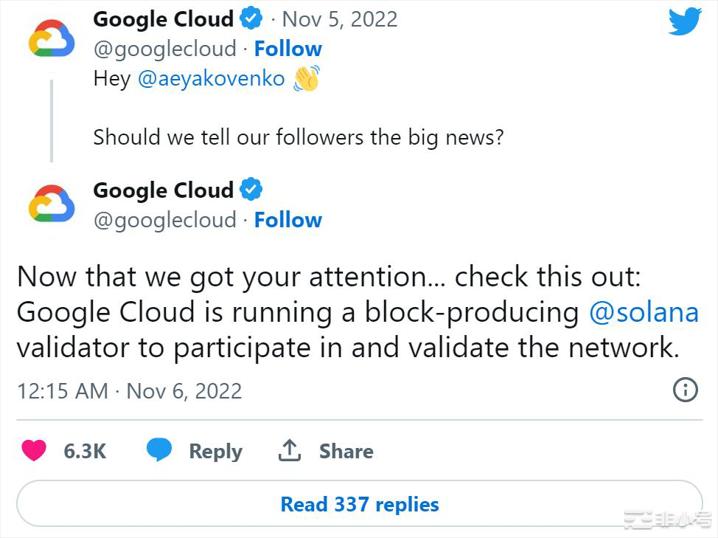
Task: Click the Twitter bird logo
Action: 685,21
